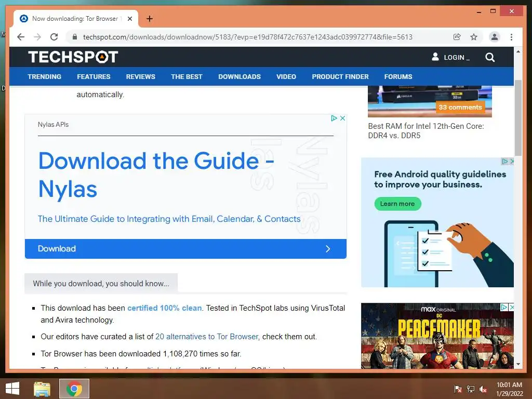Click the scrollbar up arrow

(x=518, y=51)
